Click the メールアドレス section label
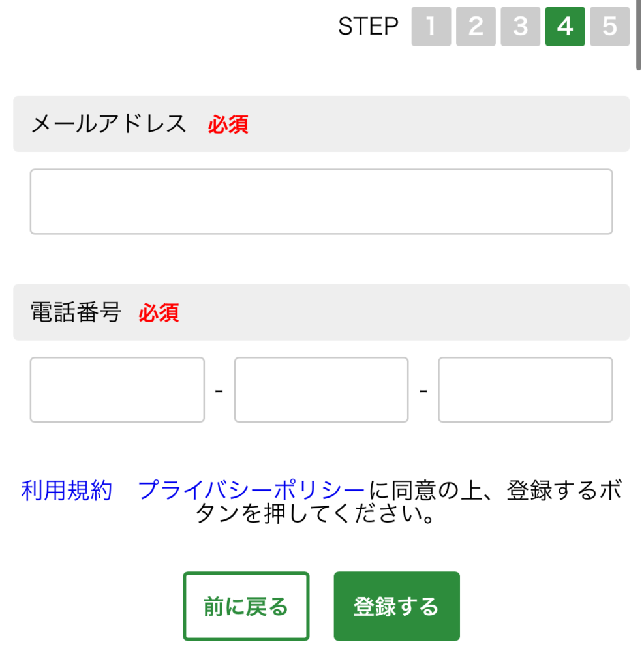The height and width of the screenshot is (668, 644). tap(109, 124)
